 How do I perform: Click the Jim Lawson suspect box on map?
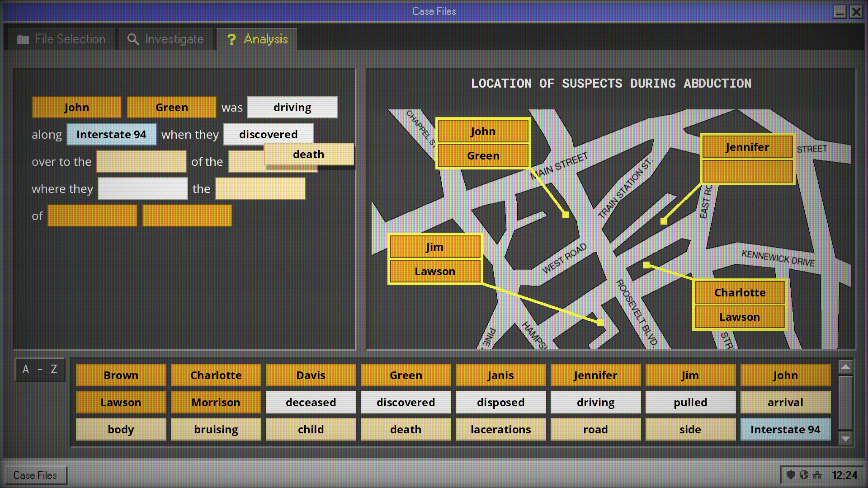click(x=435, y=259)
